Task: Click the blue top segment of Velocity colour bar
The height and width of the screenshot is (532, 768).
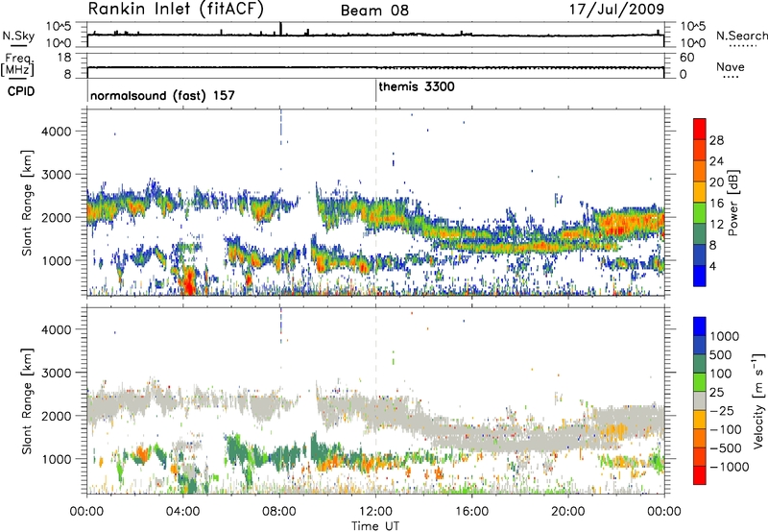Action: (x=700, y=326)
